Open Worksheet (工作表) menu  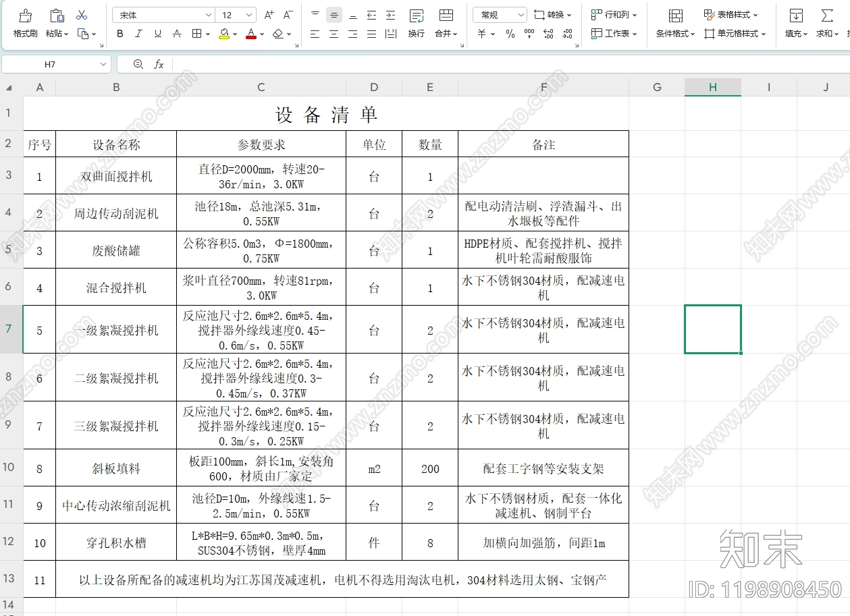[x=614, y=34]
